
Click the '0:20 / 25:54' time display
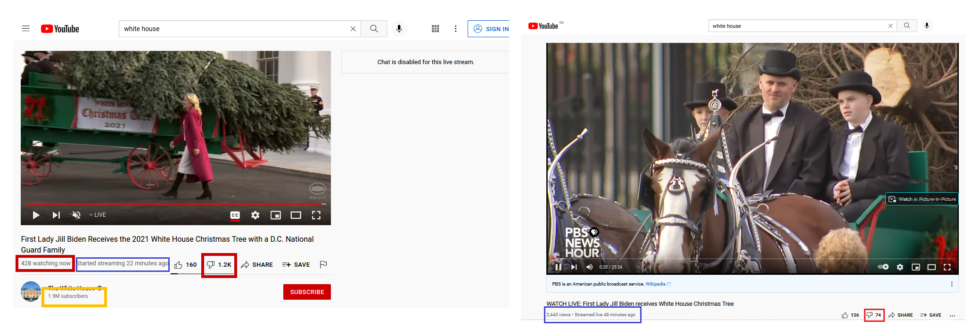[610, 267]
